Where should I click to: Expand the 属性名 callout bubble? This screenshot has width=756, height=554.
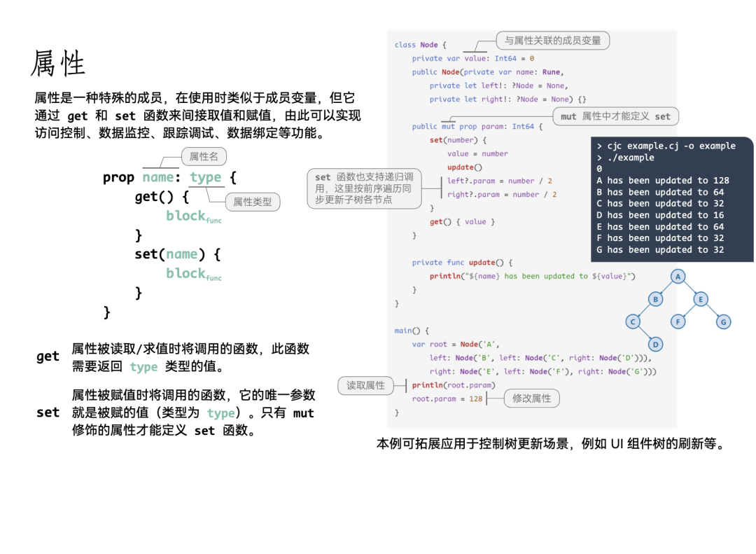[x=204, y=156]
